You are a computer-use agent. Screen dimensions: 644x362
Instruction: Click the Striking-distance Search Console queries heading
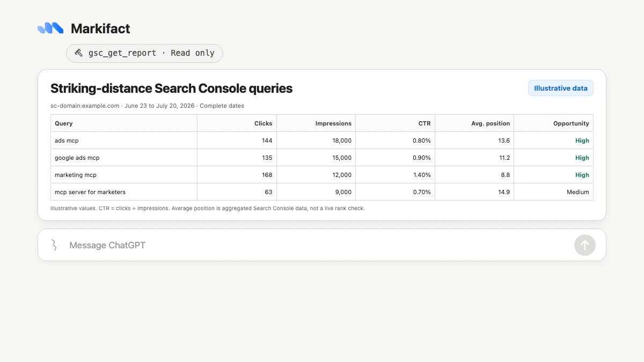click(x=172, y=88)
